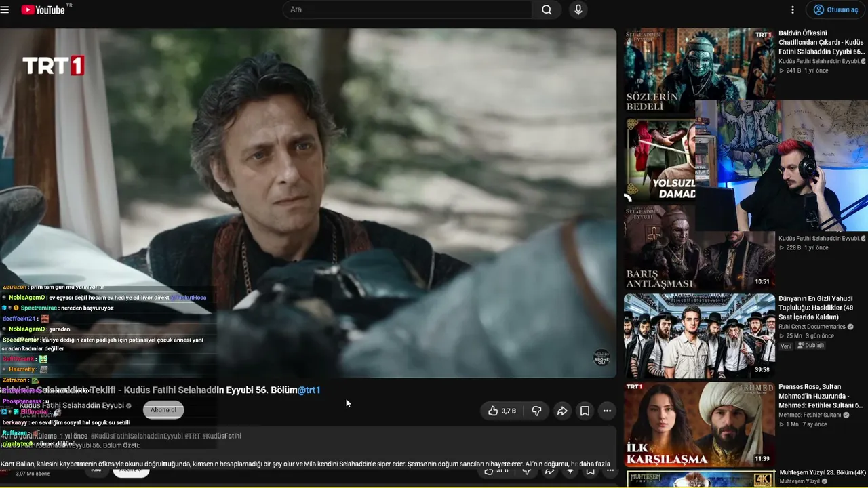868x488 pixels.
Task: Click the #KudüsFatihi hashtag
Action: point(222,436)
